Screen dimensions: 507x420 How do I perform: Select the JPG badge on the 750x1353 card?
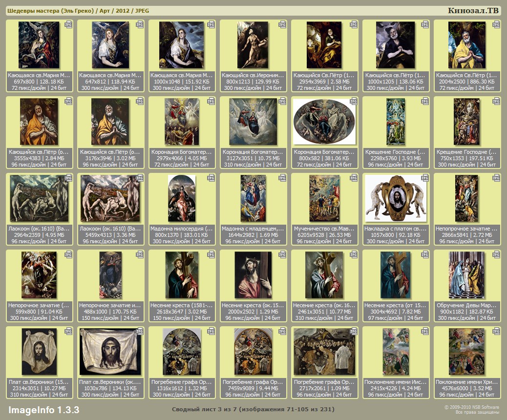click(496, 101)
